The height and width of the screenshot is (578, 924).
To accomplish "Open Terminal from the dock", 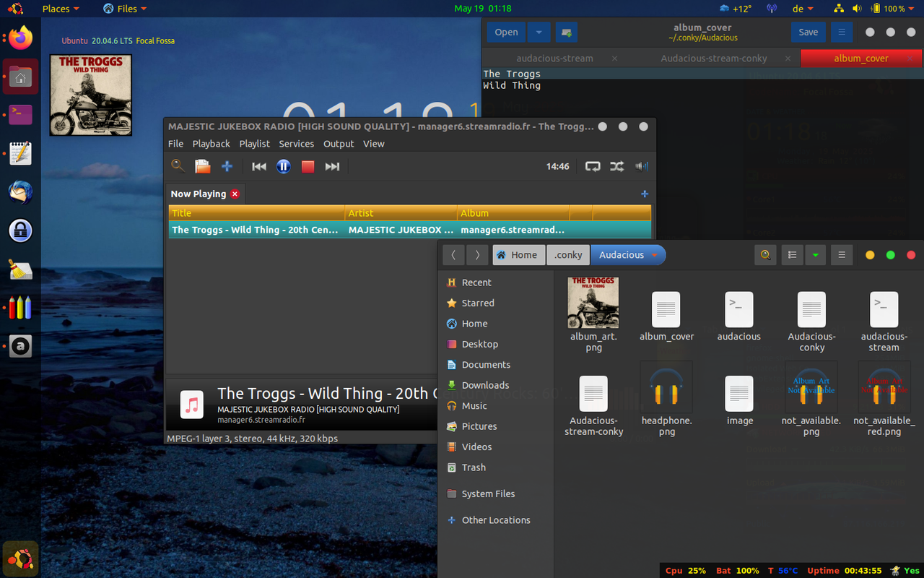I will pos(20,114).
